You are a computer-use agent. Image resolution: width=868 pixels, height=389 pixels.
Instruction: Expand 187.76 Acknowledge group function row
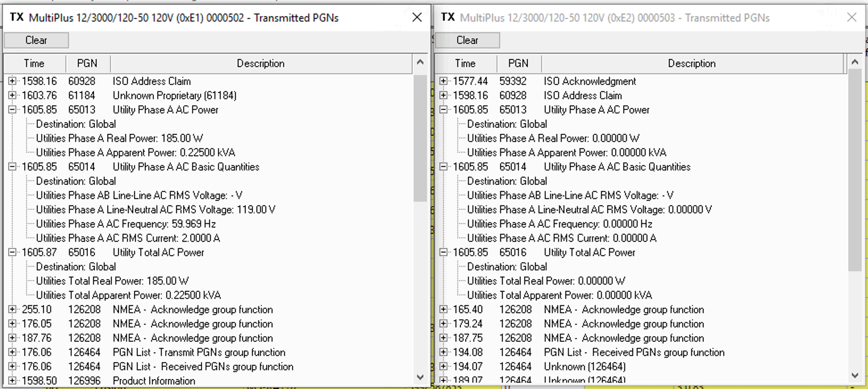pyautogui.click(x=13, y=338)
